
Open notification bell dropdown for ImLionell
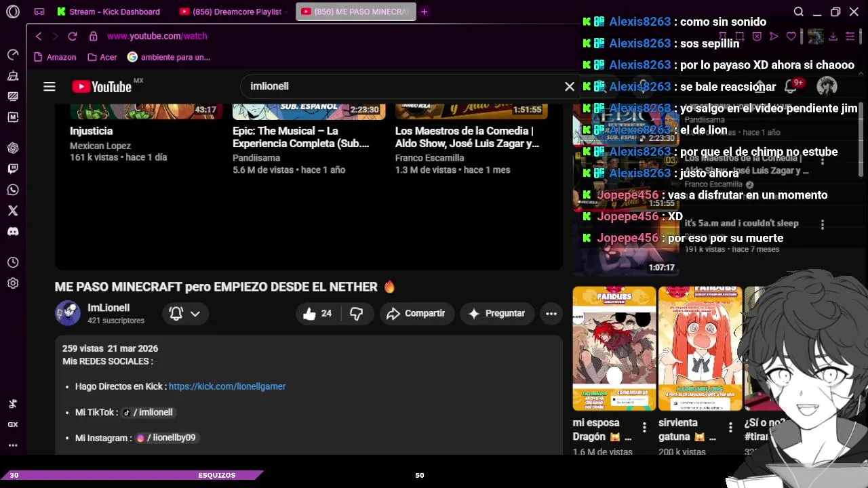click(184, 313)
